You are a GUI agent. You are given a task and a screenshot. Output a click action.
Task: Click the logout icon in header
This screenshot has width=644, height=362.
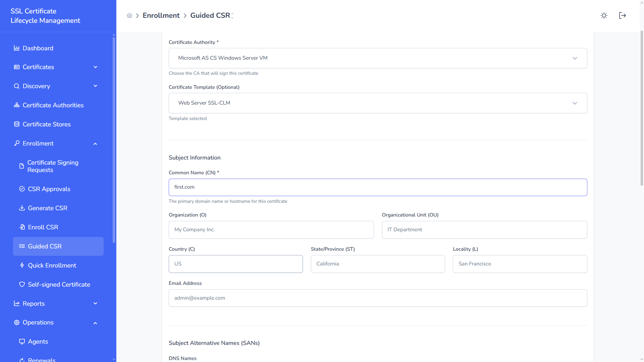(622, 15)
